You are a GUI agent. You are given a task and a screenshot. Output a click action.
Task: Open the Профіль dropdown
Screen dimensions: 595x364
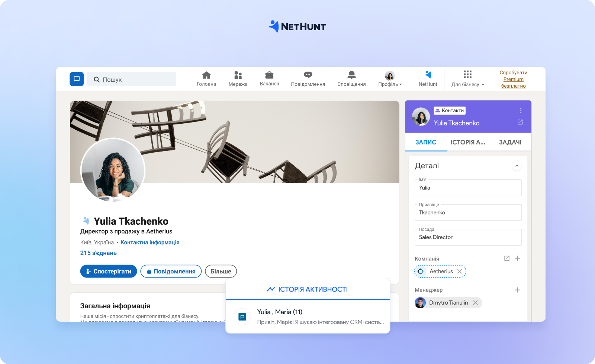(x=390, y=79)
